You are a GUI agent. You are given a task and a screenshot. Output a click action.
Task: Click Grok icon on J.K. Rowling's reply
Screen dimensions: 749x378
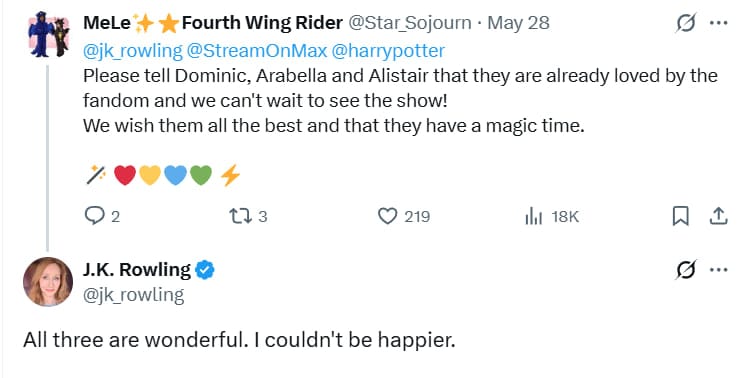point(686,270)
